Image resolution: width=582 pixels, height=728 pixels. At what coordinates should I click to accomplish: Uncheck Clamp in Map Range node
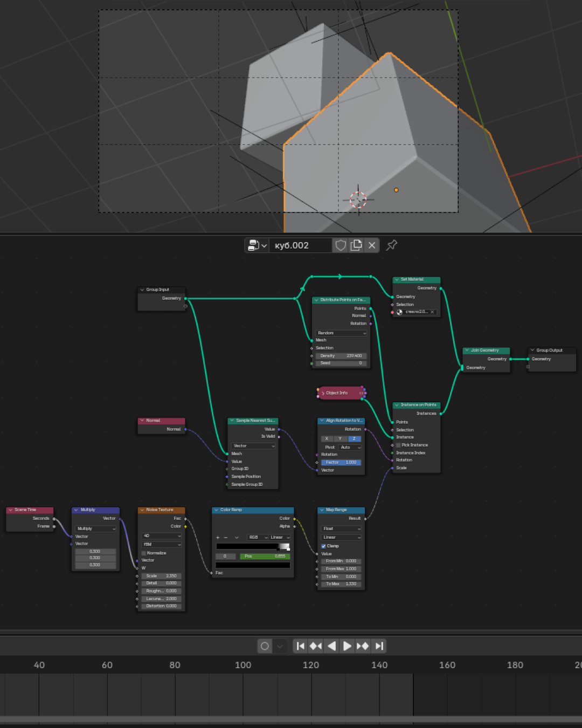(323, 546)
